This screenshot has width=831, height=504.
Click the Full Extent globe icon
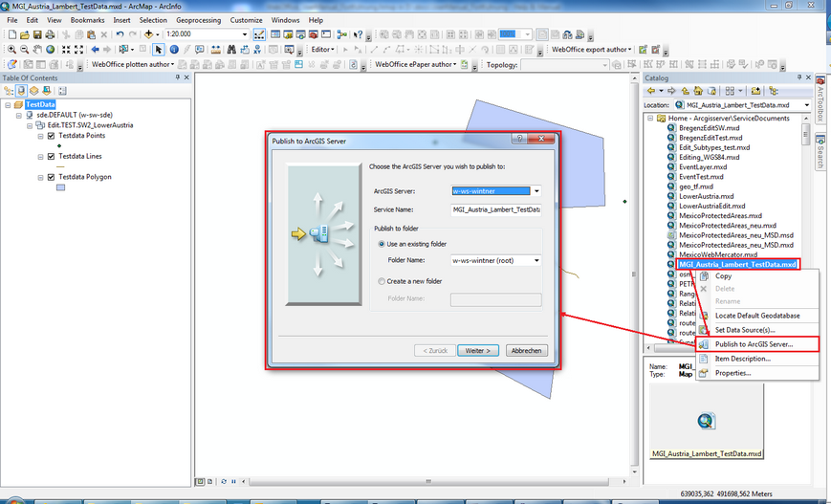click(51, 50)
